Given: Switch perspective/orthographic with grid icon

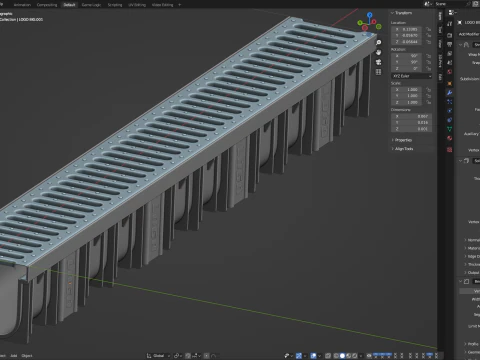Looking at the screenshot, I should point(378,72).
